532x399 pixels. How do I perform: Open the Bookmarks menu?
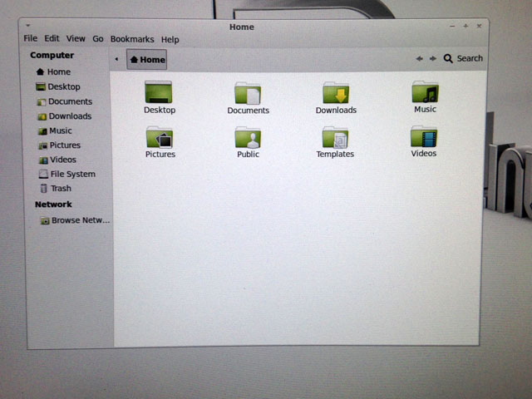point(132,39)
